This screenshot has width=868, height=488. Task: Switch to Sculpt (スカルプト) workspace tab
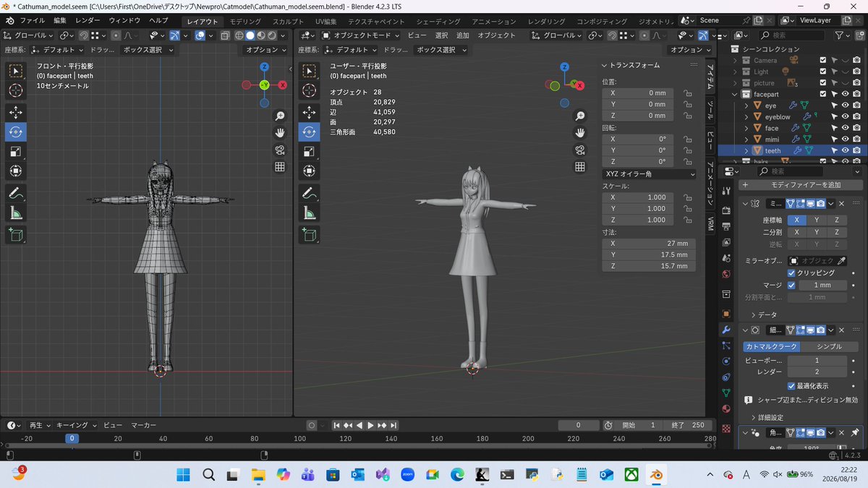pos(289,21)
